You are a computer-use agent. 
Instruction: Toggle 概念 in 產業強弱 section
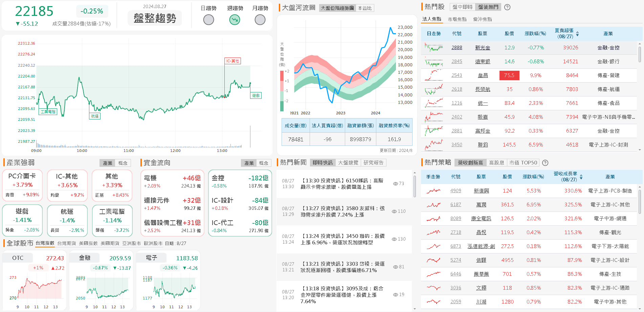123,163
